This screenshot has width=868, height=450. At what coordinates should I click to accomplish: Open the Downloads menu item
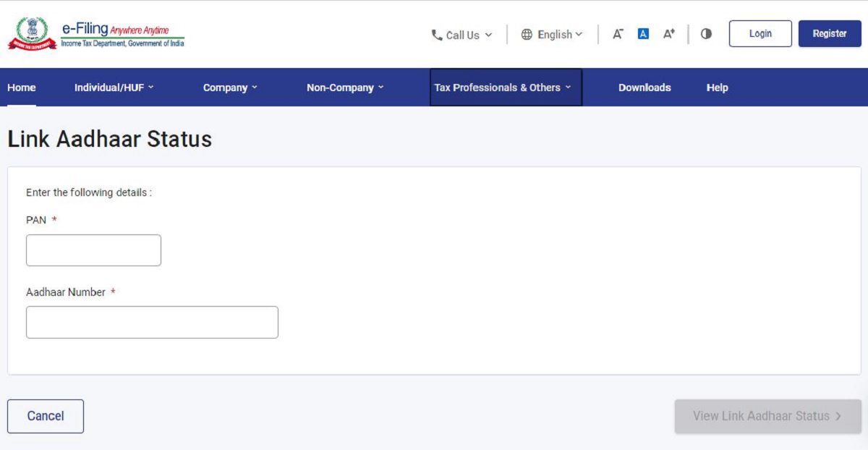[644, 88]
